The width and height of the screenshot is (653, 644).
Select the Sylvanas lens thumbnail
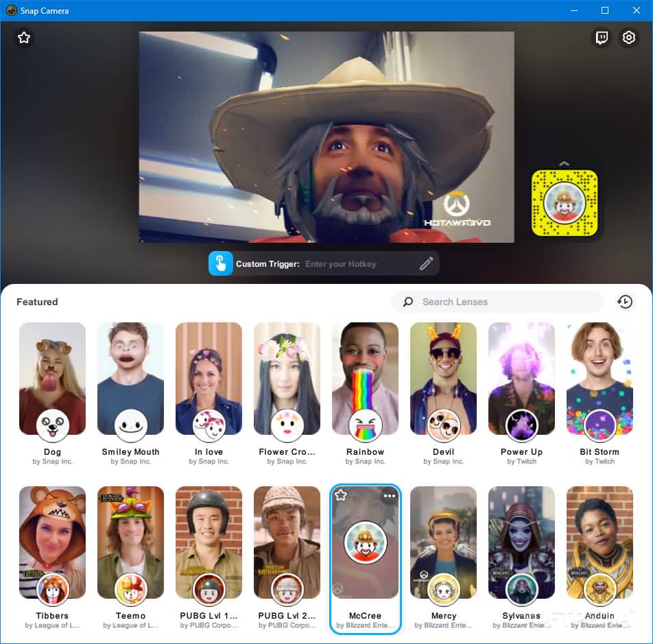click(521, 542)
